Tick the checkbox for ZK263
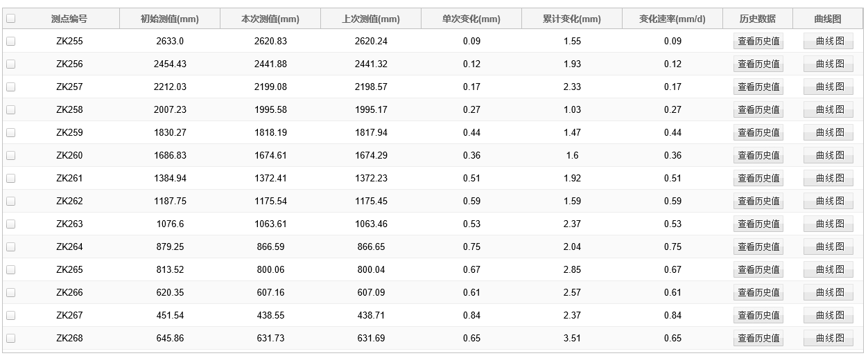This screenshot has width=868, height=358. 10,224
